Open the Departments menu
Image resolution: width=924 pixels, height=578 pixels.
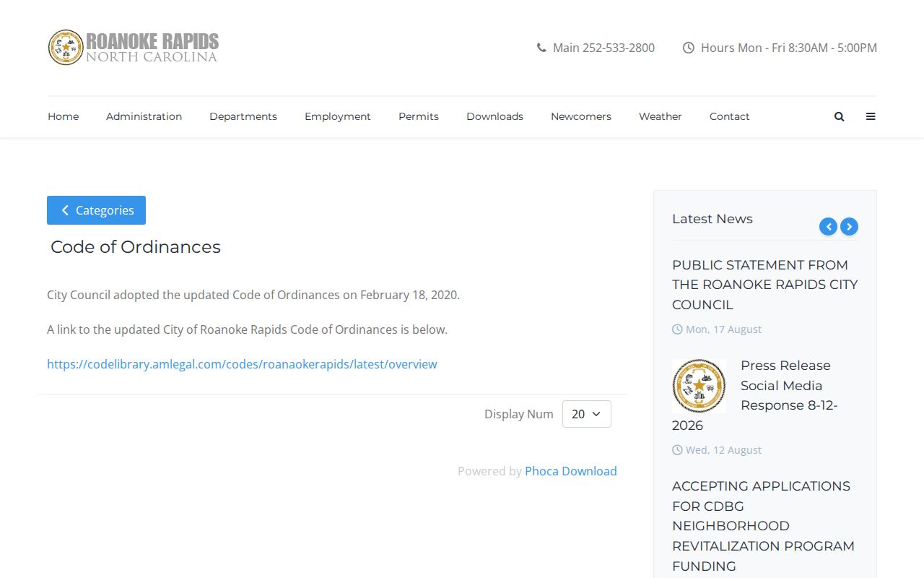(x=243, y=116)
